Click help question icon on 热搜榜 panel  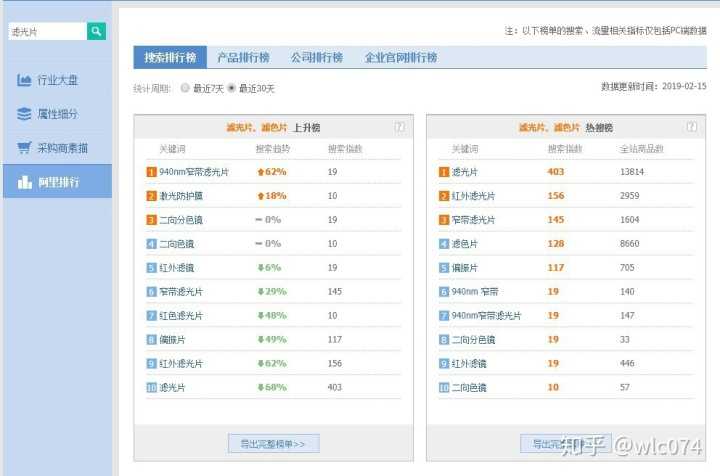tap(692, 127)
